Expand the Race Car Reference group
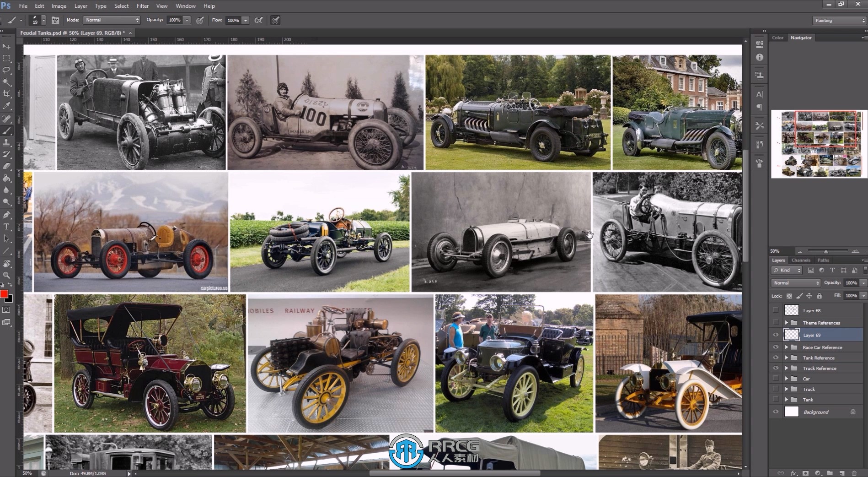The image size is (868, 477). click(x=787, y=347)
